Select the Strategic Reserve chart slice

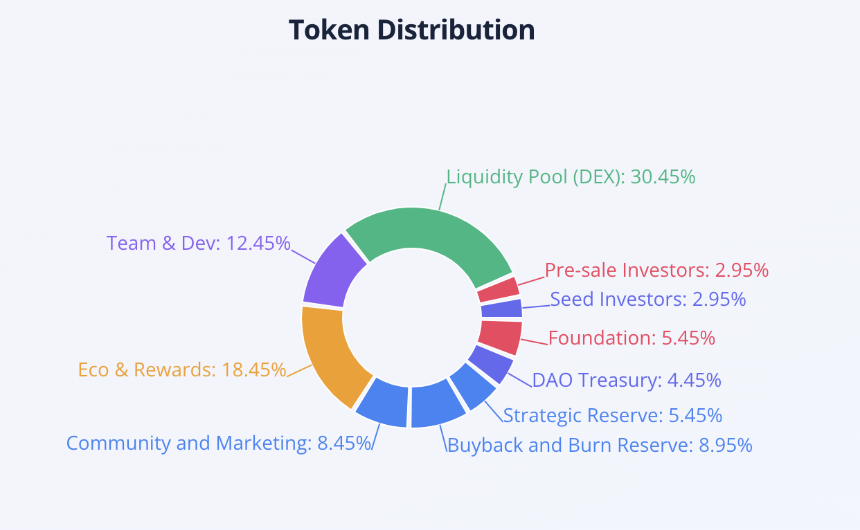[473, 386]
